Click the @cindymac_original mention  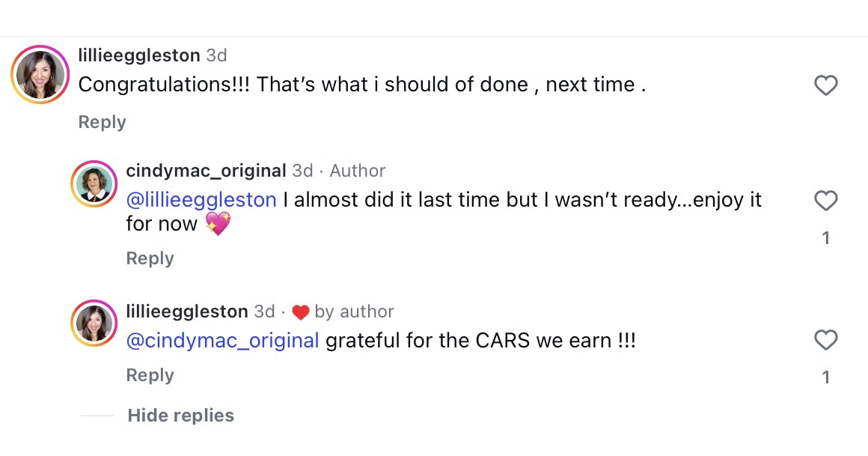(223, 340)
